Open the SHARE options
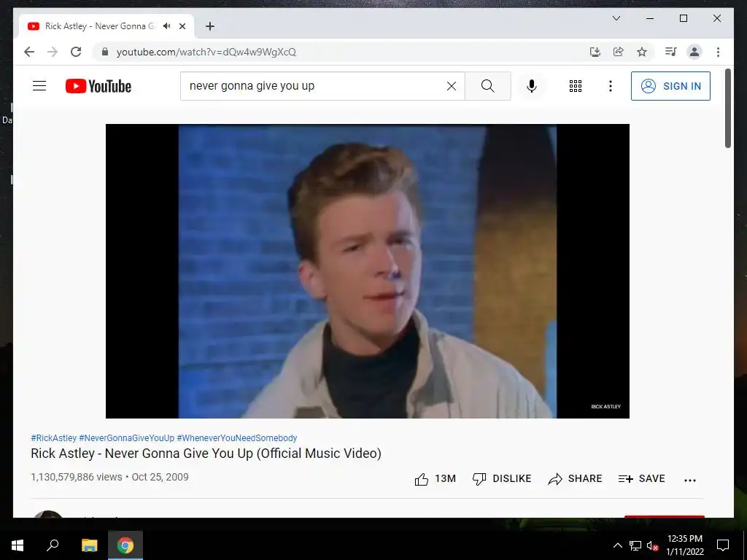Image resolution: width=747 pixels, height=560 pixels. coord(575,479)
